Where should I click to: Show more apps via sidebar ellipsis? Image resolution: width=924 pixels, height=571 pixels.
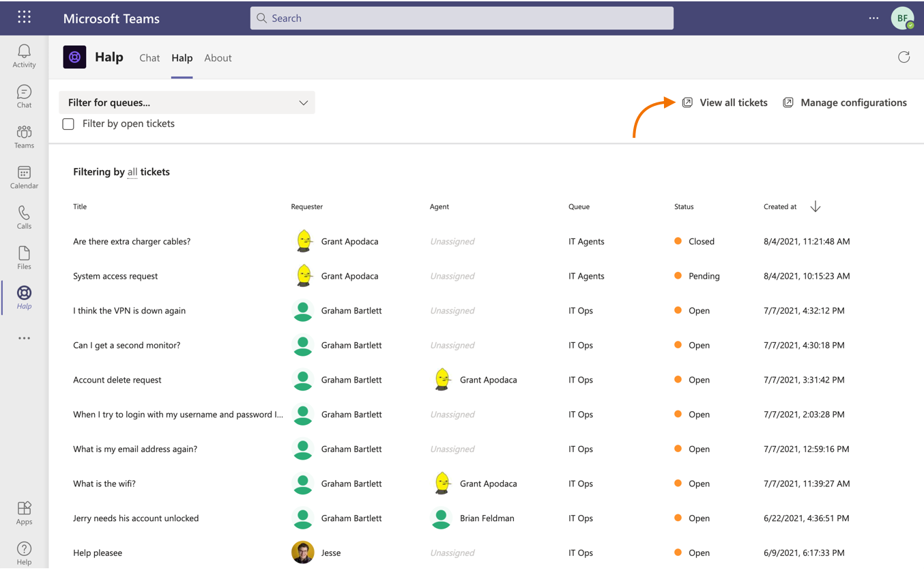[x=24, y=338]
